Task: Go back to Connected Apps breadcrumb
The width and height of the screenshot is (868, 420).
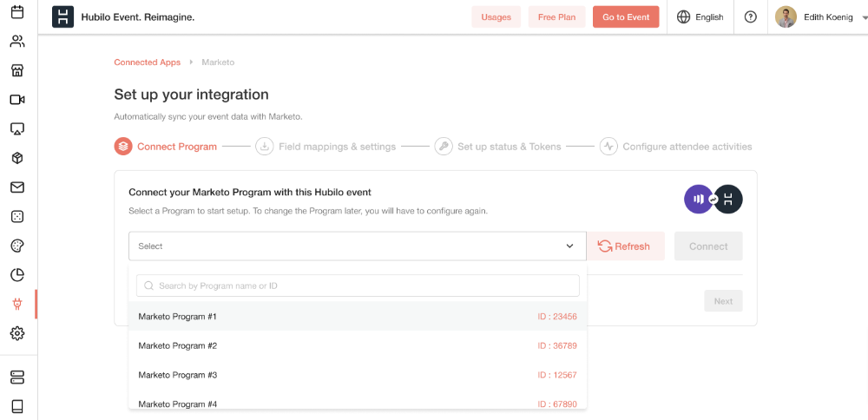Action: pyautogui.click(x=148, y=62)
